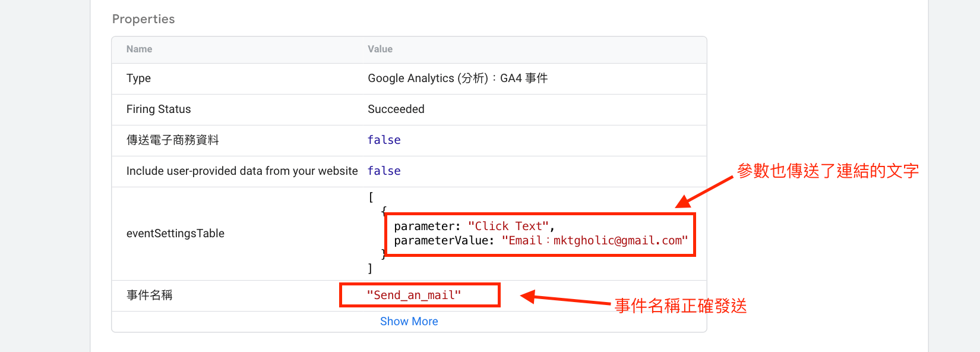The width and height of the screenshot is (980, 352).
Task: Select the "Send_an_mail" event name value
Action: click(x=414, y=295)
